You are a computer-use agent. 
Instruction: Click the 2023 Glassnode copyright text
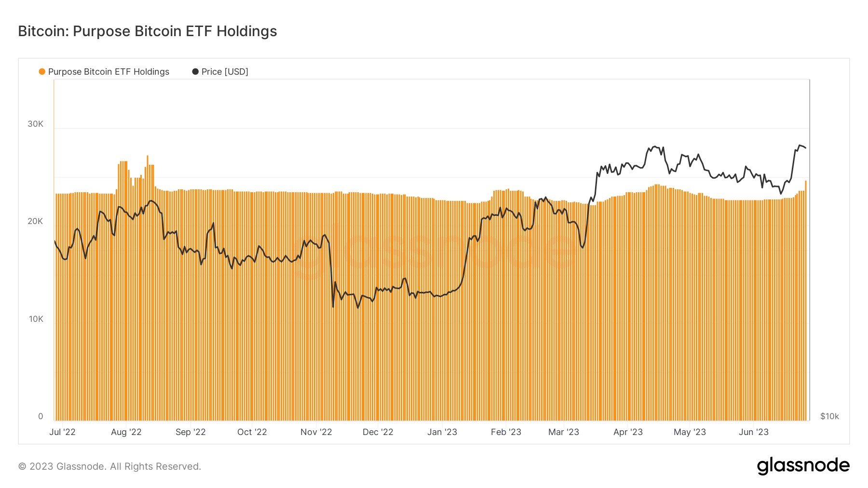tap(109, 466)
